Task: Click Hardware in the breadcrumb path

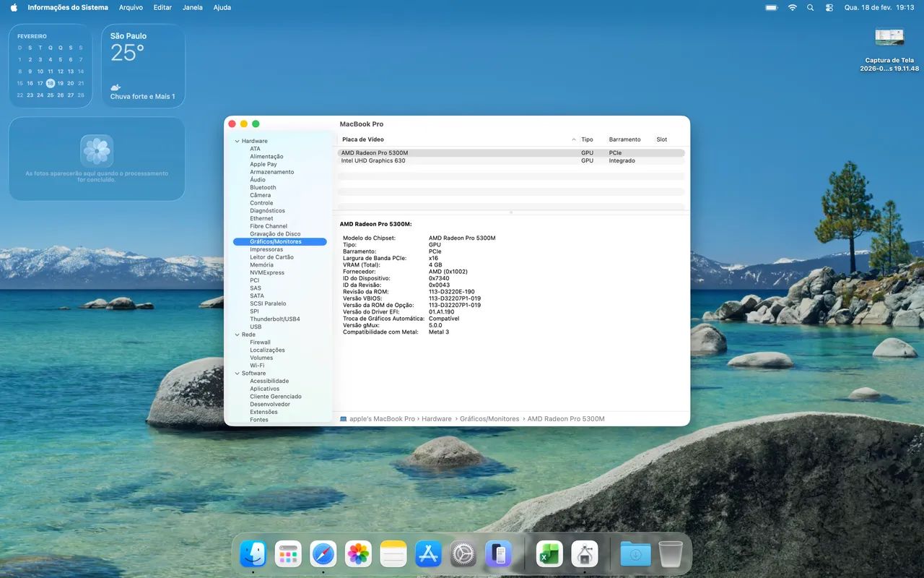Action: coord(437,418)
